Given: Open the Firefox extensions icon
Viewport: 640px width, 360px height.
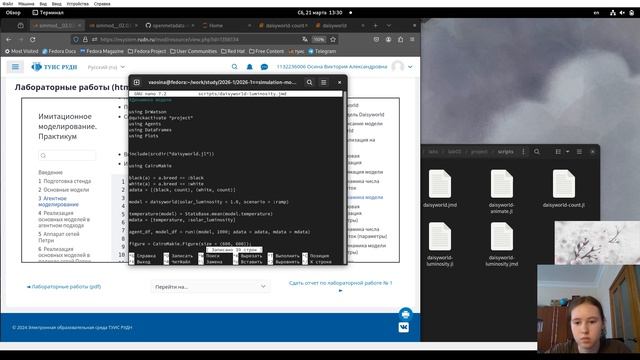Looking at the screenshot, I should 400,40.
